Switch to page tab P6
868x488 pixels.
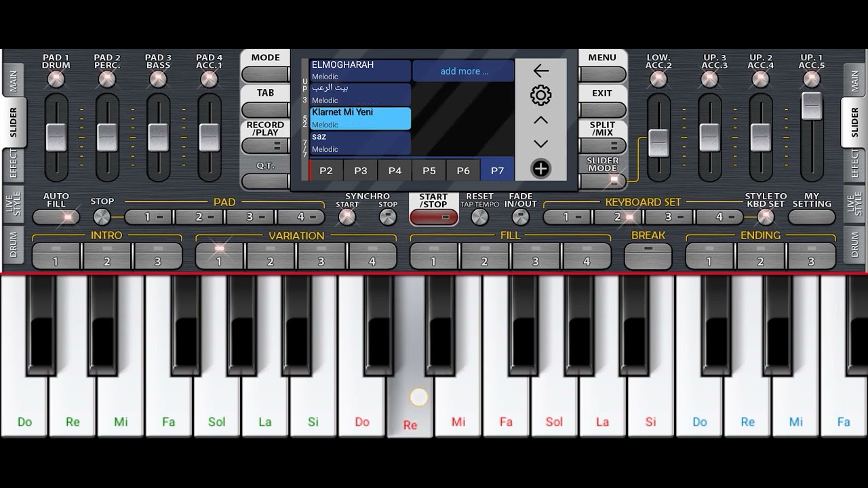tap(463, 170)
